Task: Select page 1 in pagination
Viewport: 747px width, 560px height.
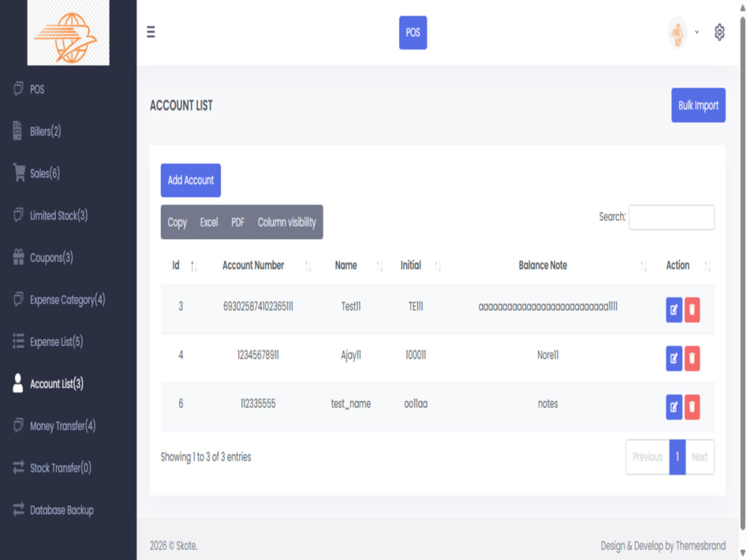Action: click(677, 457)
